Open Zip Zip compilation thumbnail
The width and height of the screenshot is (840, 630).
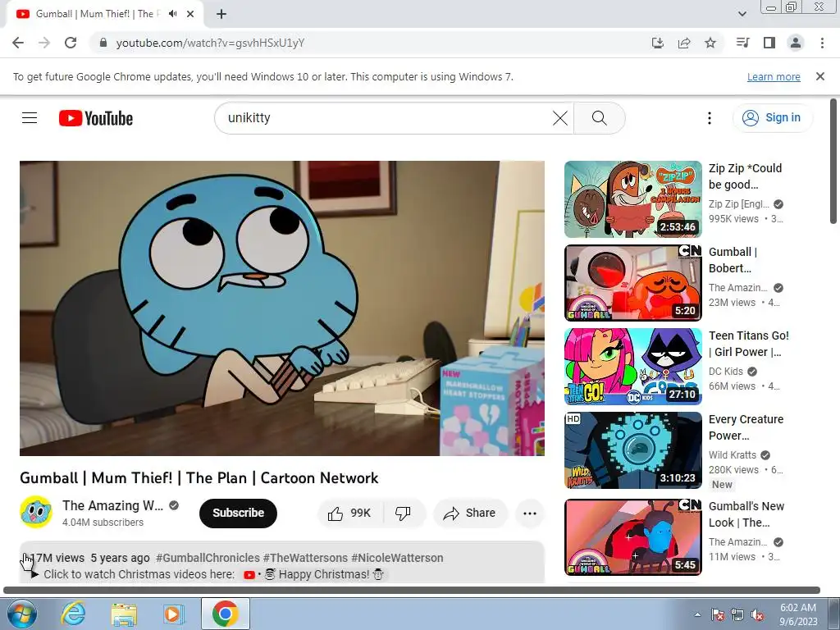pos(632,199)
